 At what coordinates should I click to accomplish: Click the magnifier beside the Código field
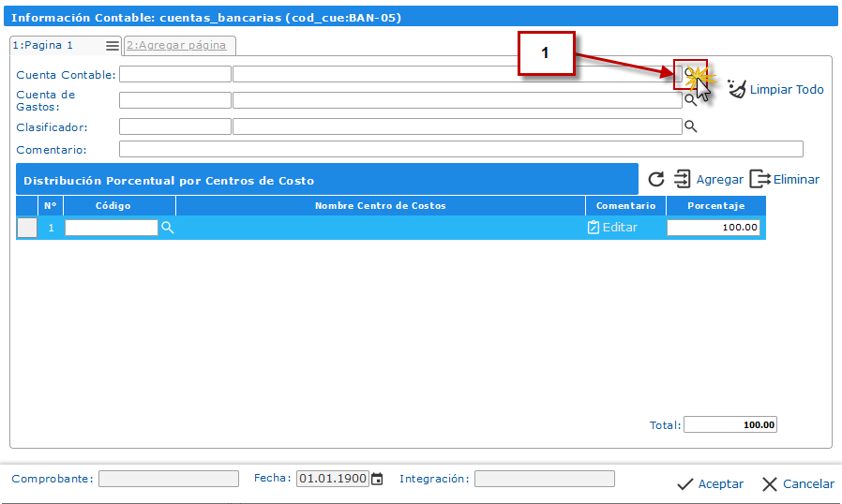point(168,228)
